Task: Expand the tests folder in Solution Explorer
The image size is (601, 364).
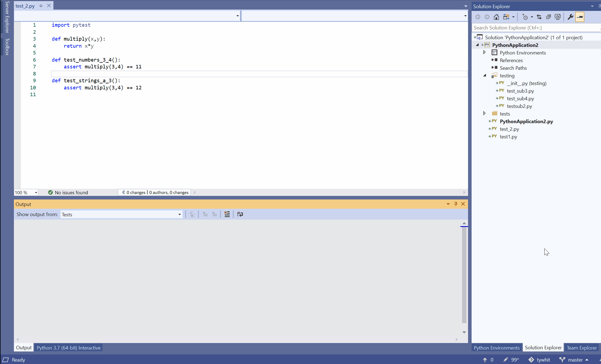Action: [x=484, y=113]
